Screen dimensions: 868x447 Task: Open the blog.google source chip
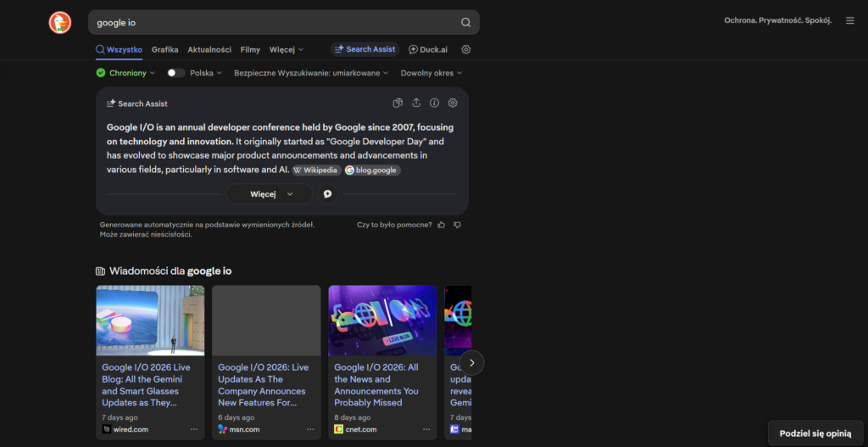(x=372, y=170)
